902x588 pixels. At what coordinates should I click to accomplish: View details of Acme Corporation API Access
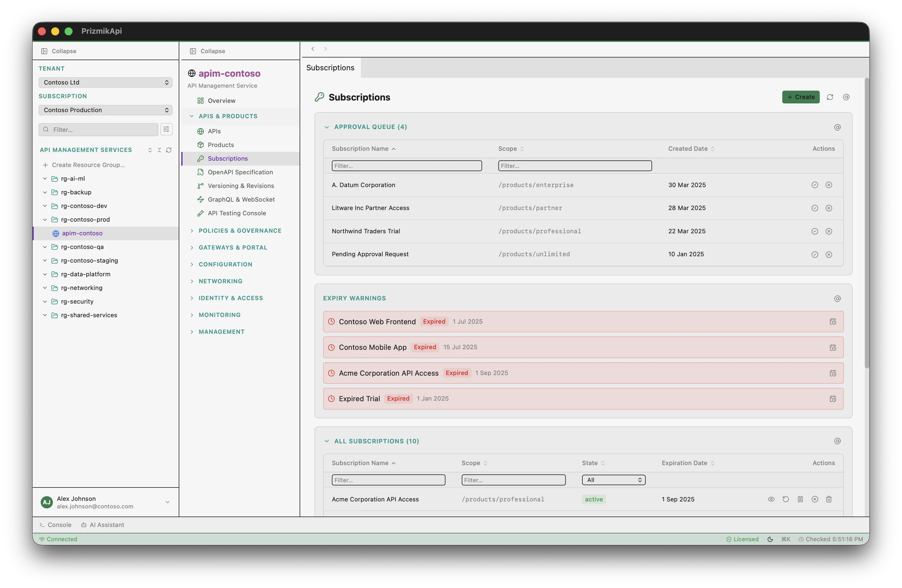(x=771, y=499)
